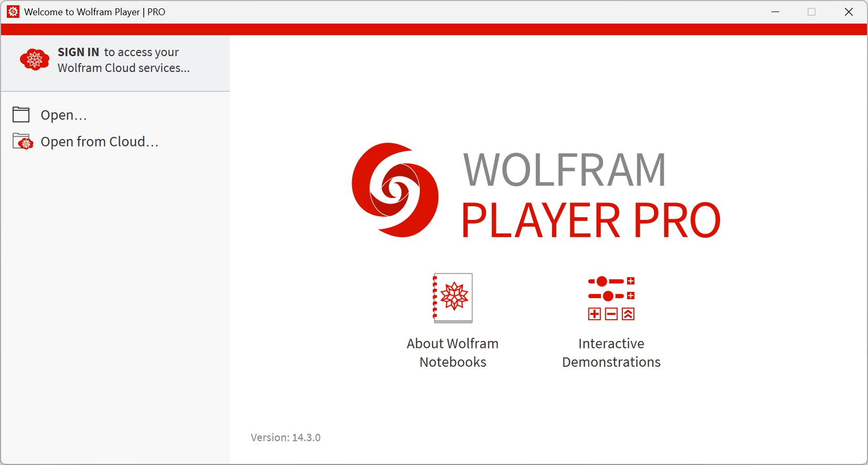Click the Version: 14.3.0 text
868x465 pixels.
pyautogui.click(x=285, y=437)
